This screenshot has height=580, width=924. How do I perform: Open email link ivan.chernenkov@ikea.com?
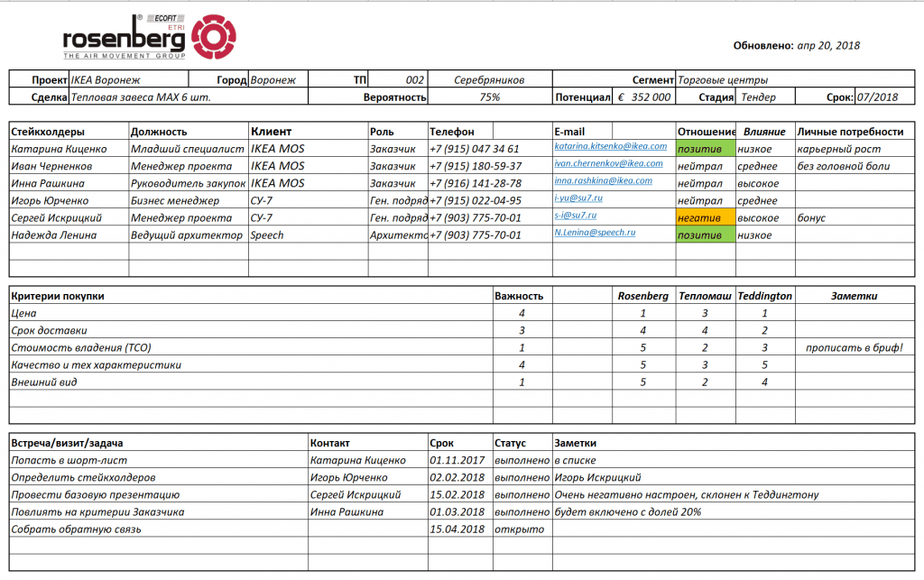tap(608, 163)
